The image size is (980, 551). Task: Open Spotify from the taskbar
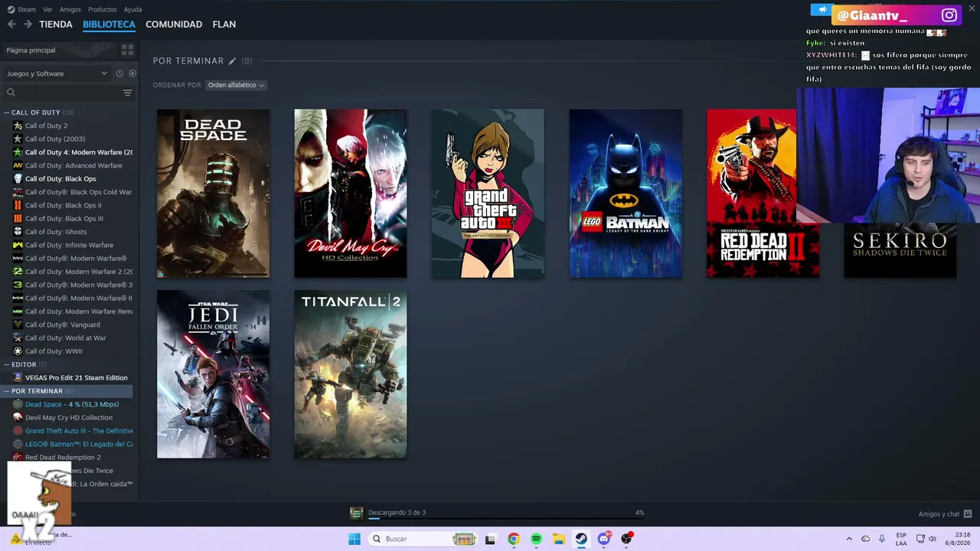[x=536, y=539]
